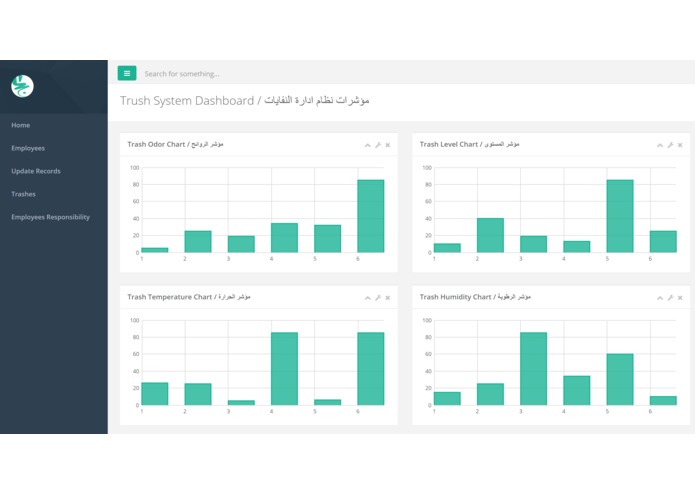
Task: Select bar 6 in Trash Level Chart
Action: pyautogui.click(x=663, y=242)
